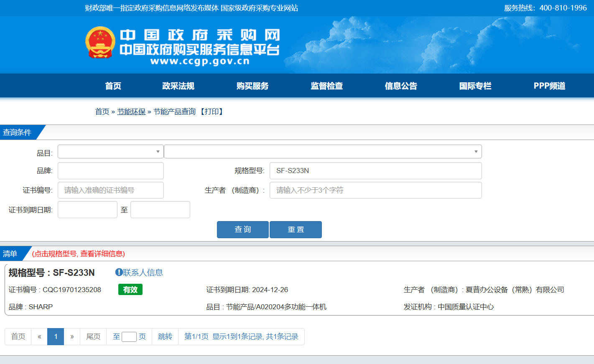This screenshot has width=594, height=364.
Task: Click brand text SHARP
Action: pos(41,307)
